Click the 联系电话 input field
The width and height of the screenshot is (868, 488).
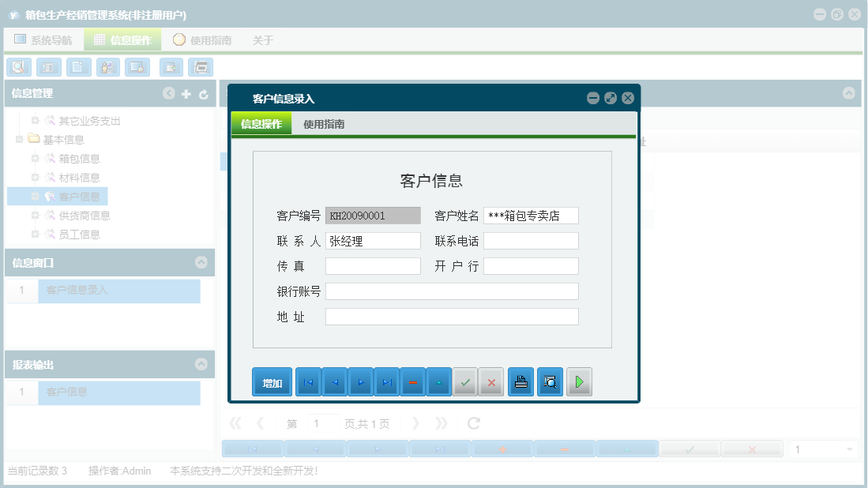[531, 240]
